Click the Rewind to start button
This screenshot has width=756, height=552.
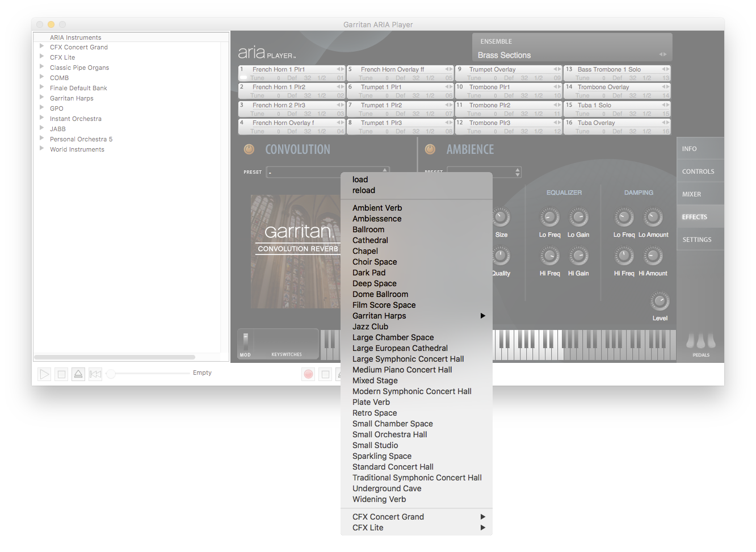pos(96,374)
